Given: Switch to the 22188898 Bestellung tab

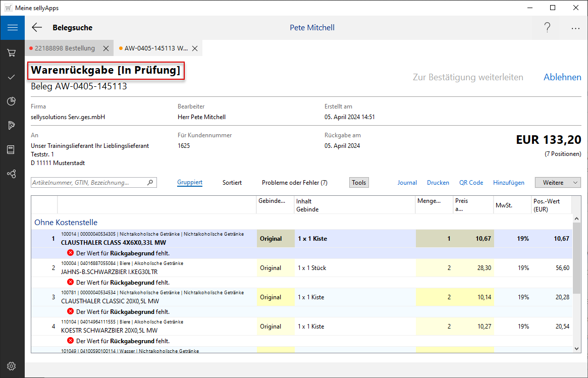Looking at the screenshot, I should (65, 48).
